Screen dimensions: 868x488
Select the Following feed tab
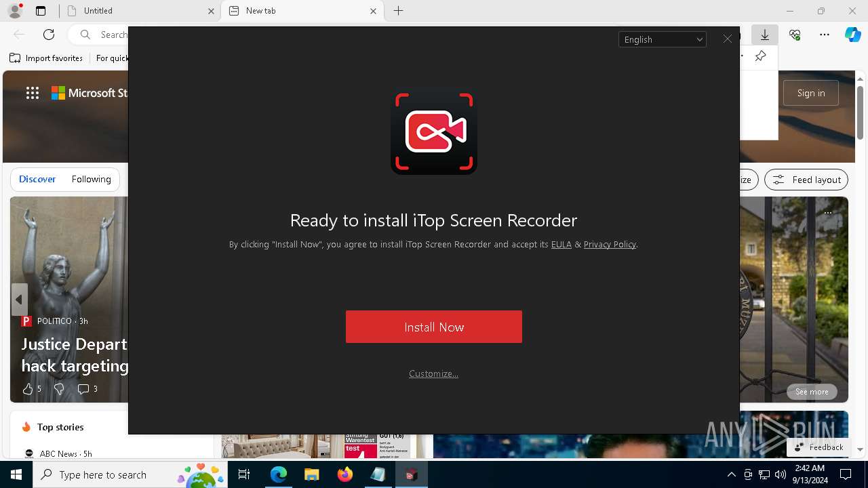click(x=91, y=180)
